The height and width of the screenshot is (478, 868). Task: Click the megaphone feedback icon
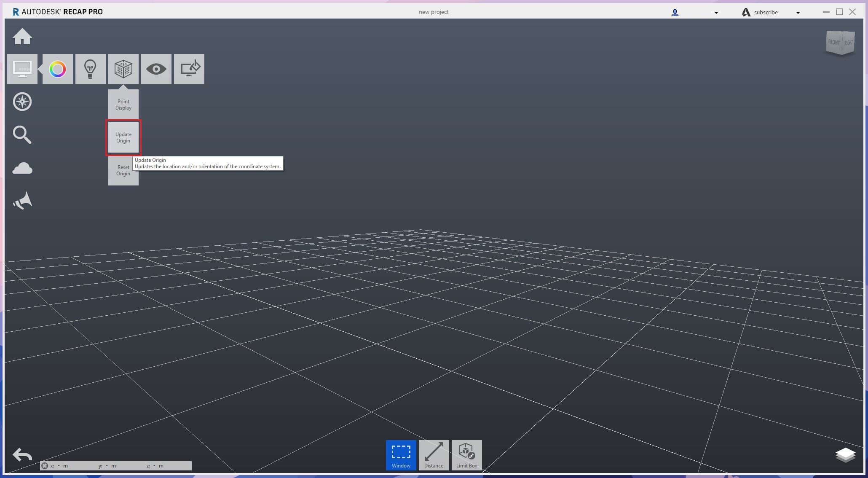tap(22, 201)
